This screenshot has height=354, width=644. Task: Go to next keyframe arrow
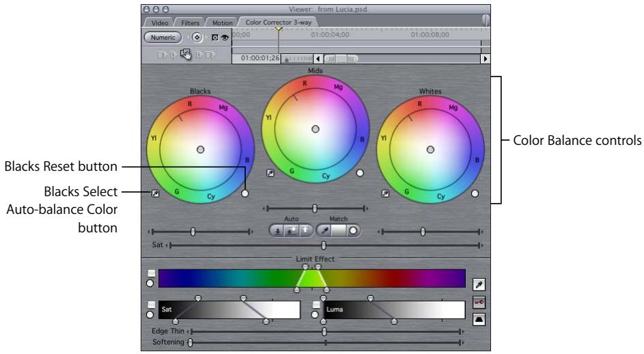coord(206,38)
